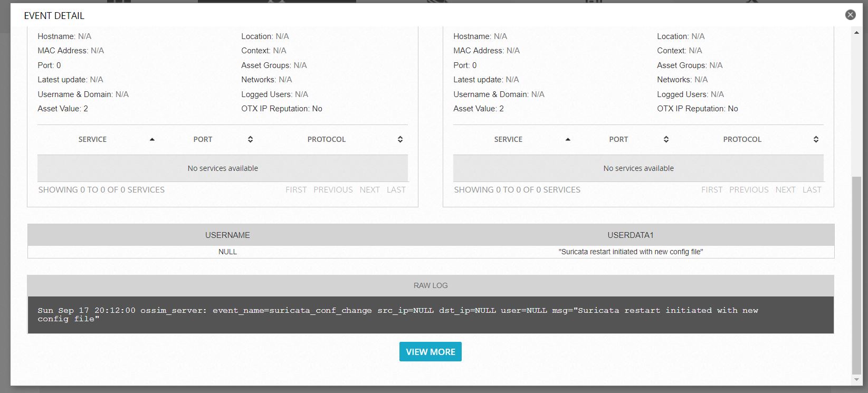
Task: Sort right table by PORT column
Action: tap(618, 139)
